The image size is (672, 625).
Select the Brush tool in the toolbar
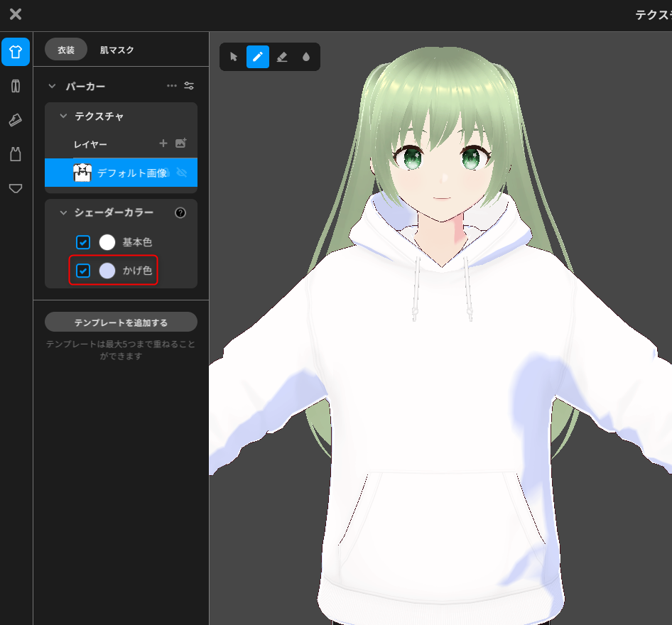point(258,57)
